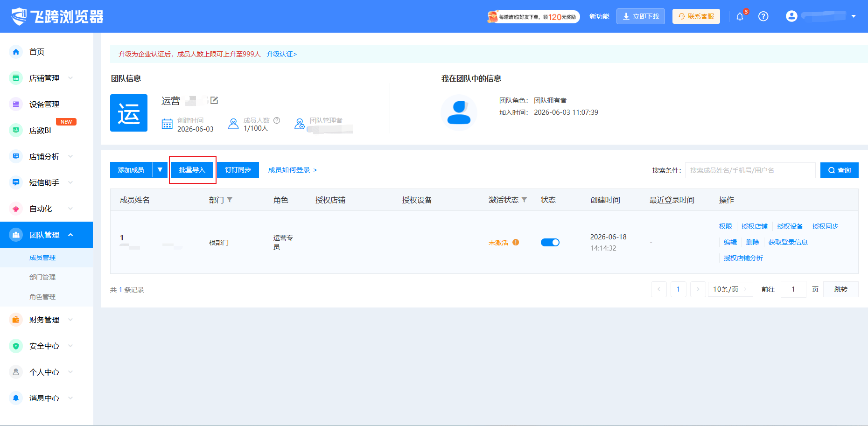Click the 消息中心 bell icon
The image size is (868, 426).
16,398
